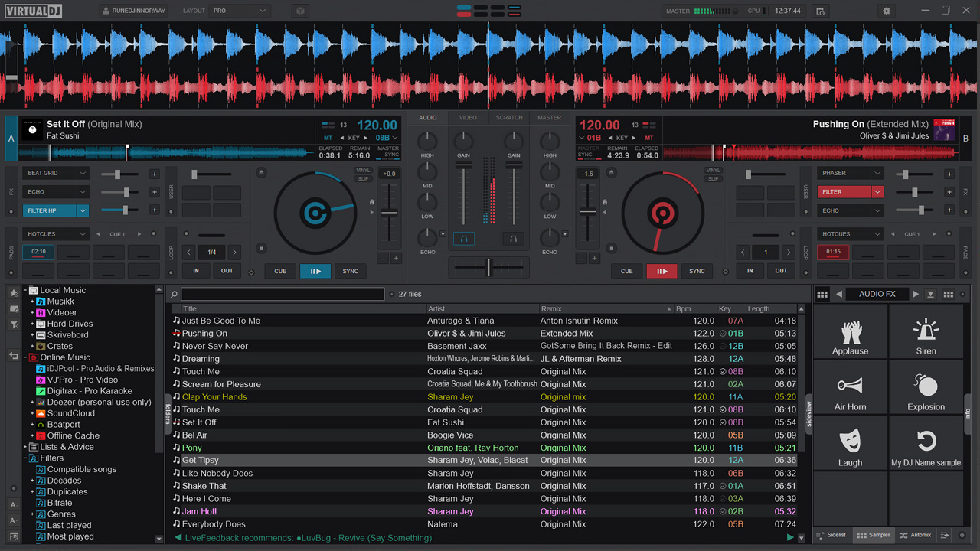Trigger the Explosion sound effect

[926, 388]
